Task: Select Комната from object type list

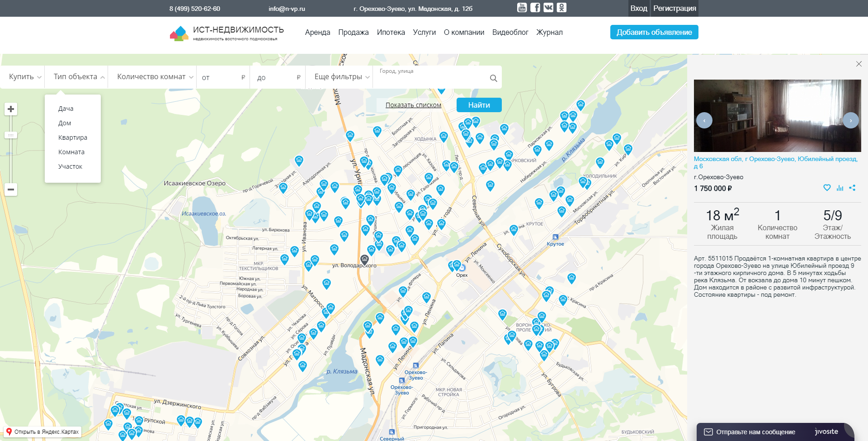Action: pyautogui.click(x=71, y=152)
